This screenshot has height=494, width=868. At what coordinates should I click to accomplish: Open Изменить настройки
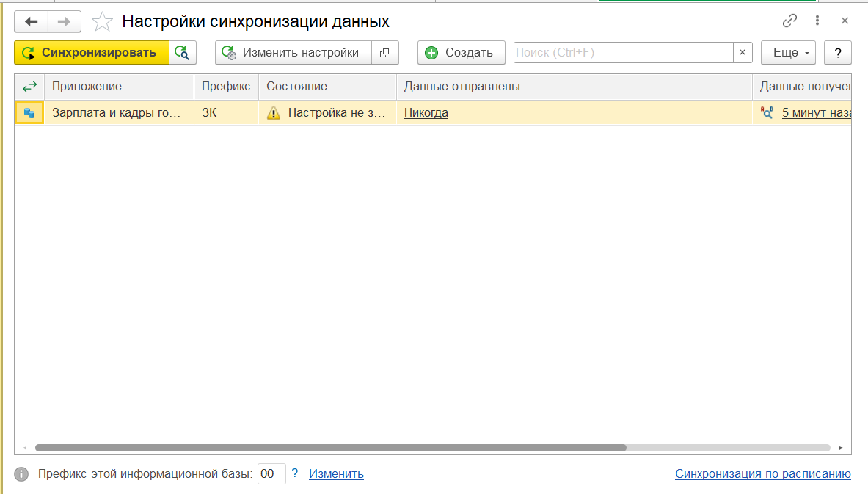point(293,53)
